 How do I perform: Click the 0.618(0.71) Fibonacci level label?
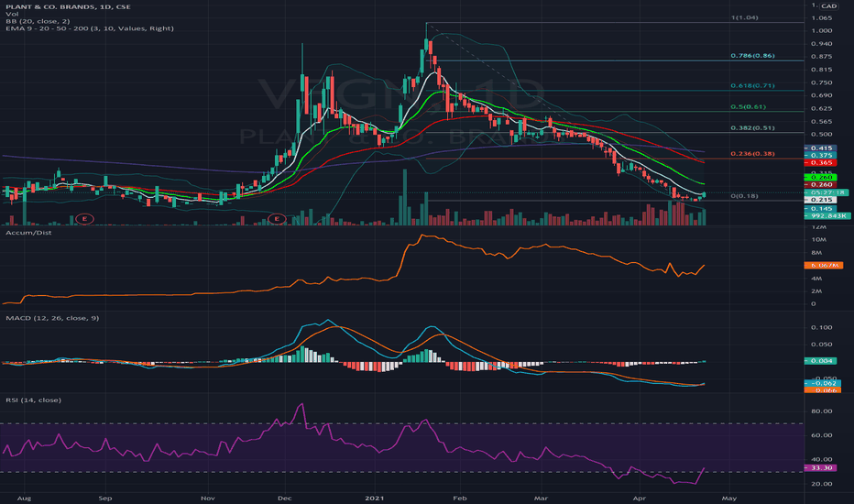coord(752,85)
